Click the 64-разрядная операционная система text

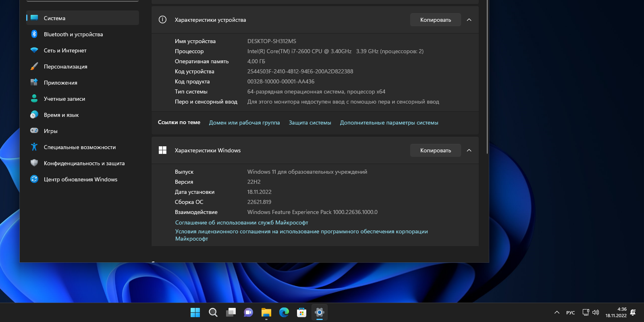[316, 91]
